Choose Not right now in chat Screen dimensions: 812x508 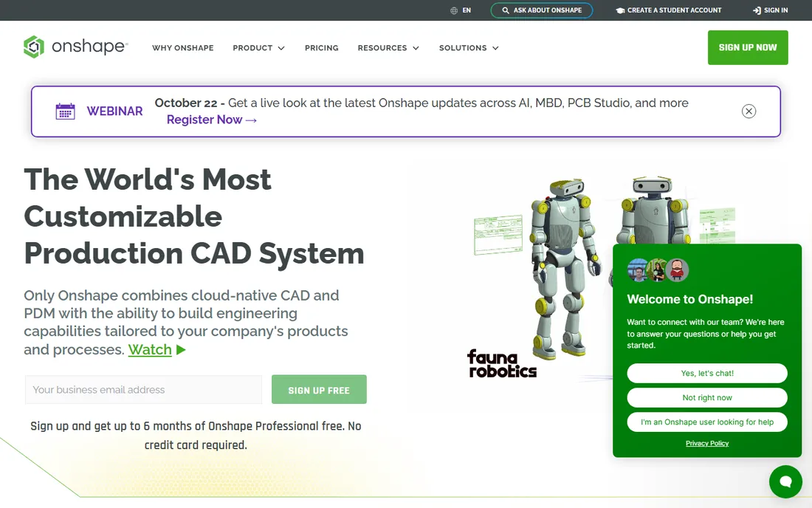(707, 398)
